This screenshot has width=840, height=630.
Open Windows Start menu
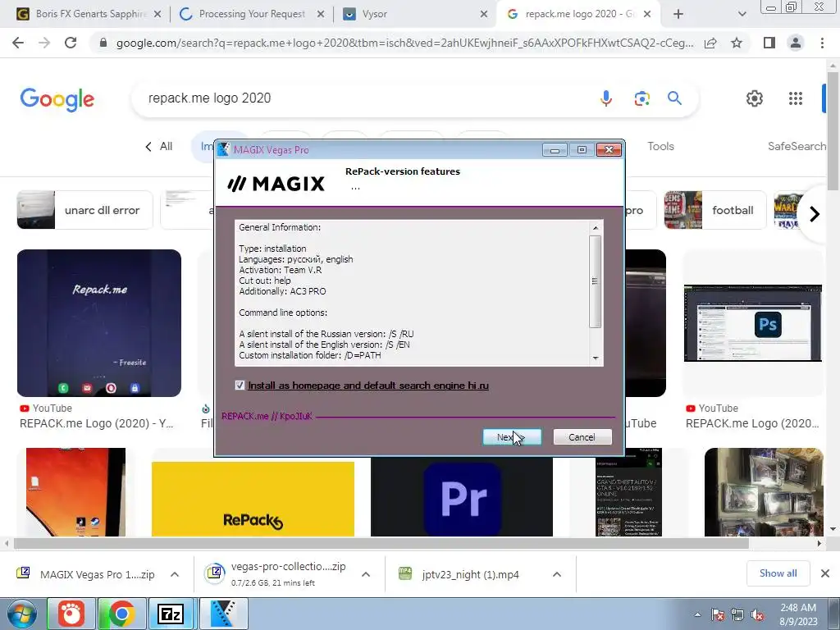pyautogui.click(x=21, y=614)
